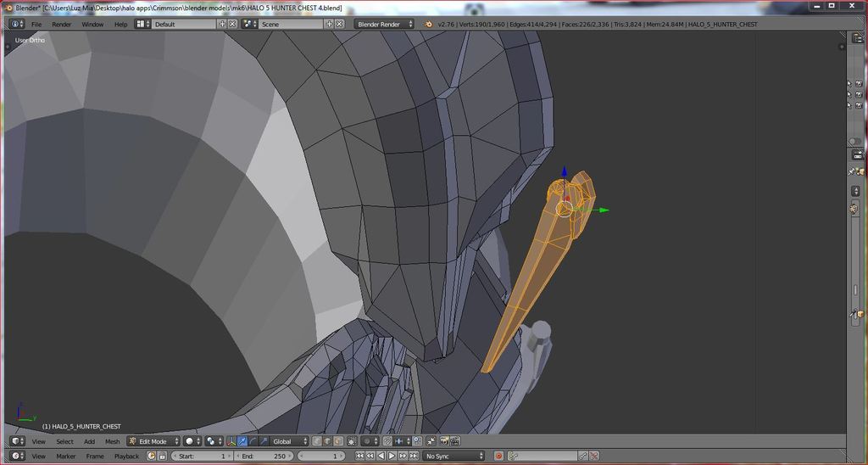Viewport: 868px width, 465px height.
Task: Open the snap element type selector
Action: (402, 441)
